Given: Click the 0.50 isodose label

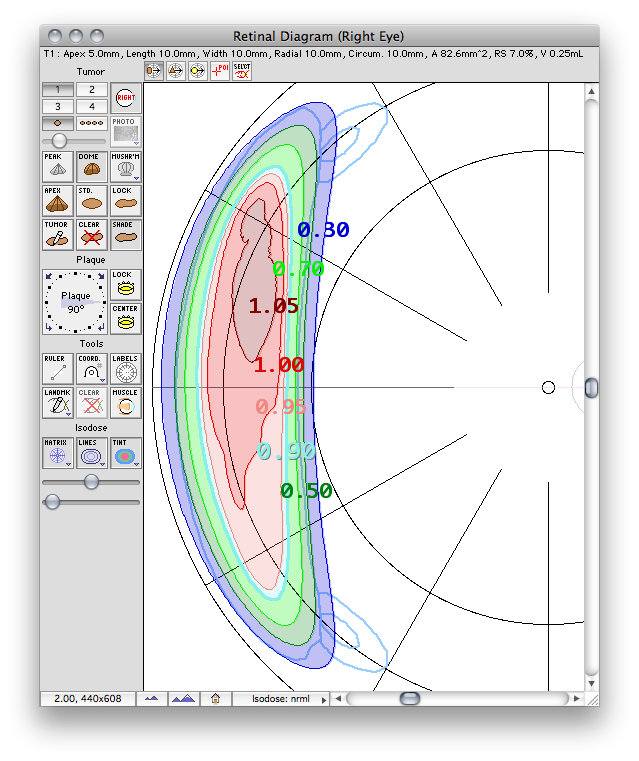Looking at the screenshot, I should point(306,491).
